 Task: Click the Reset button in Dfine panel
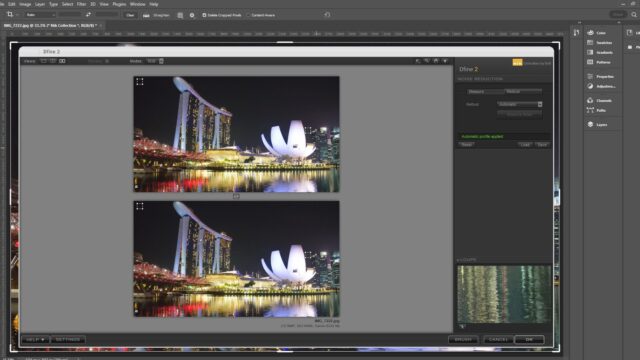click(x=467, y=145)
